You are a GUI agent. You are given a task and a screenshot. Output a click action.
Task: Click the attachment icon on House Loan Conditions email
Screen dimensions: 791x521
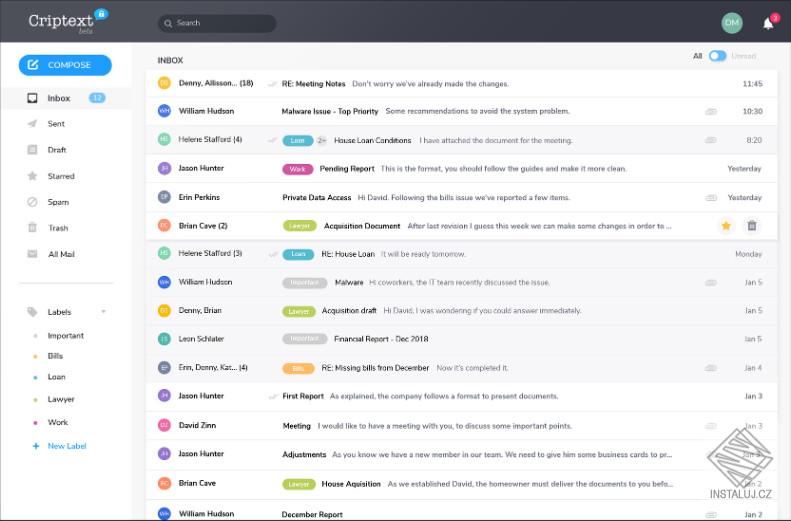711,140
